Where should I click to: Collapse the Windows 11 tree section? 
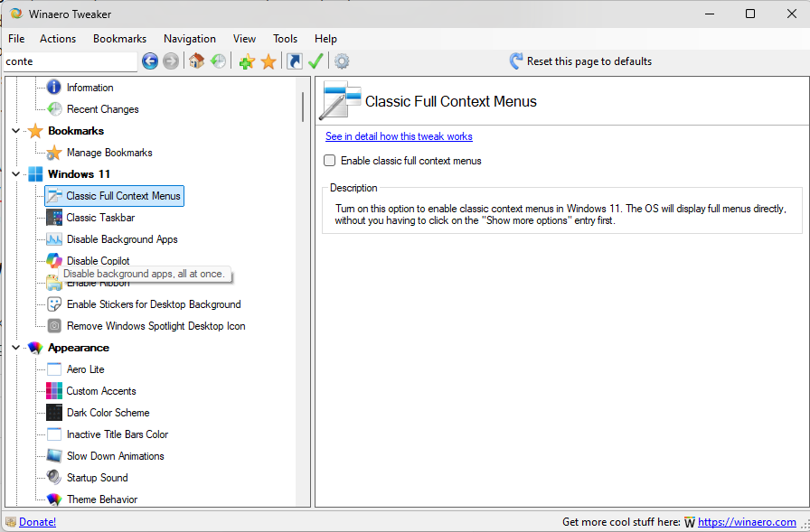click(16, 174)
